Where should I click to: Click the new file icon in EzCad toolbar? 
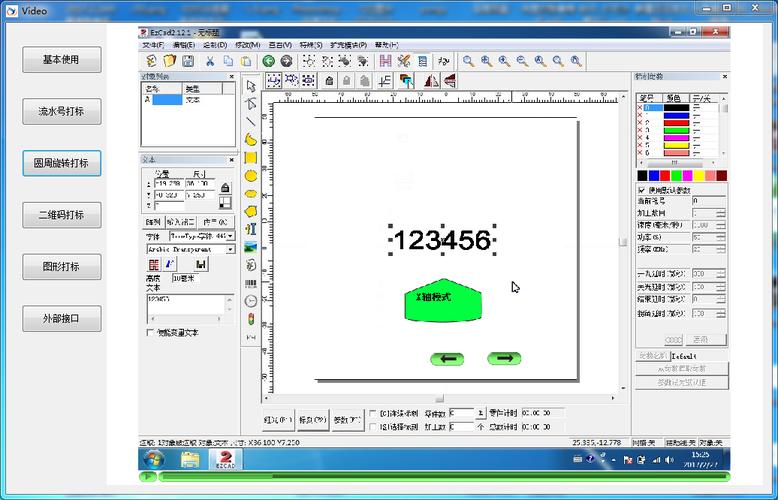point(151,61)
